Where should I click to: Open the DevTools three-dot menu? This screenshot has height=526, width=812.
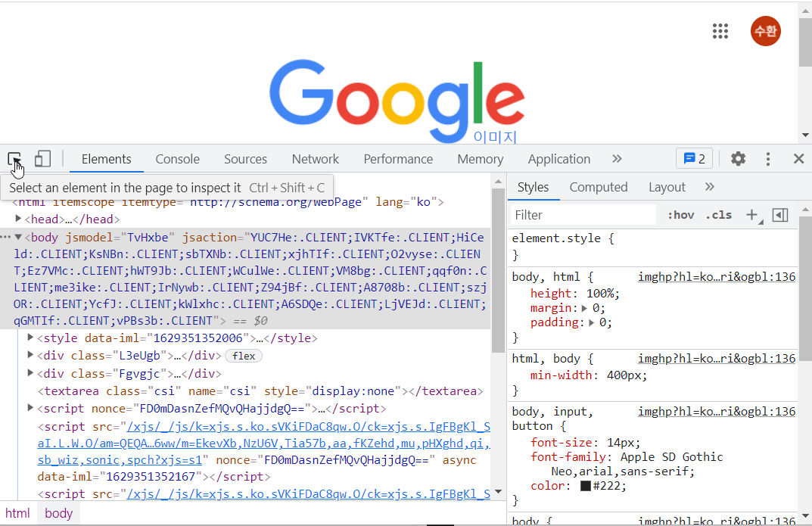[x=768, y=158]
